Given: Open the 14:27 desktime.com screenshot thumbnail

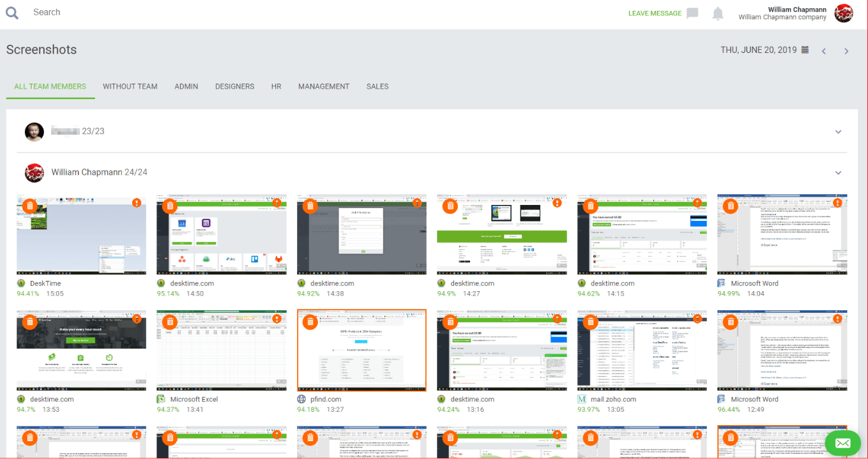Looking at the screenshot, I should [501, 235].
